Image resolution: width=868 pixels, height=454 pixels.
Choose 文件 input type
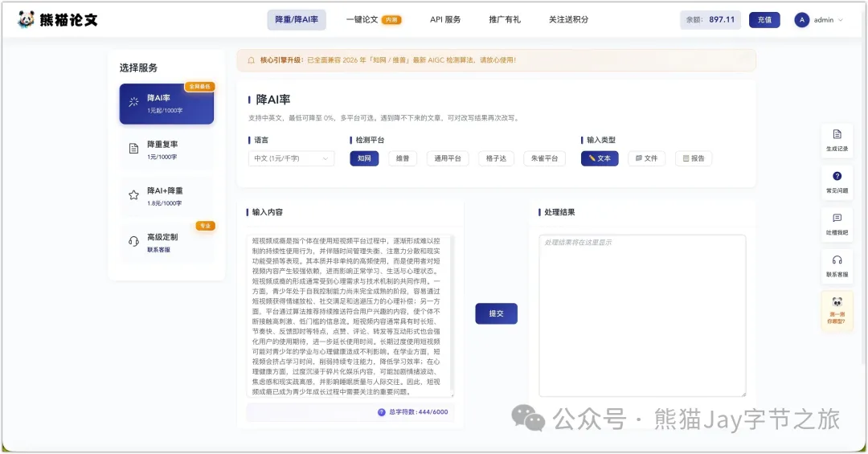(646, 158)
